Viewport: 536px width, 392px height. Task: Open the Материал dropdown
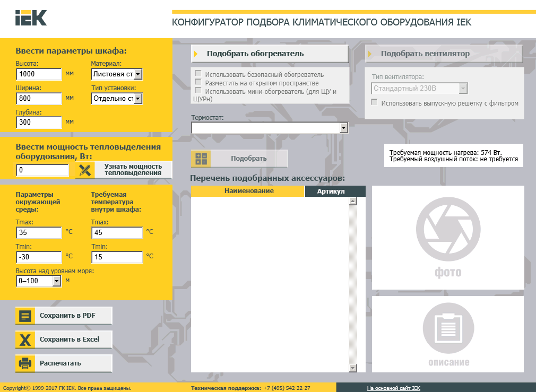click(117, 74)
